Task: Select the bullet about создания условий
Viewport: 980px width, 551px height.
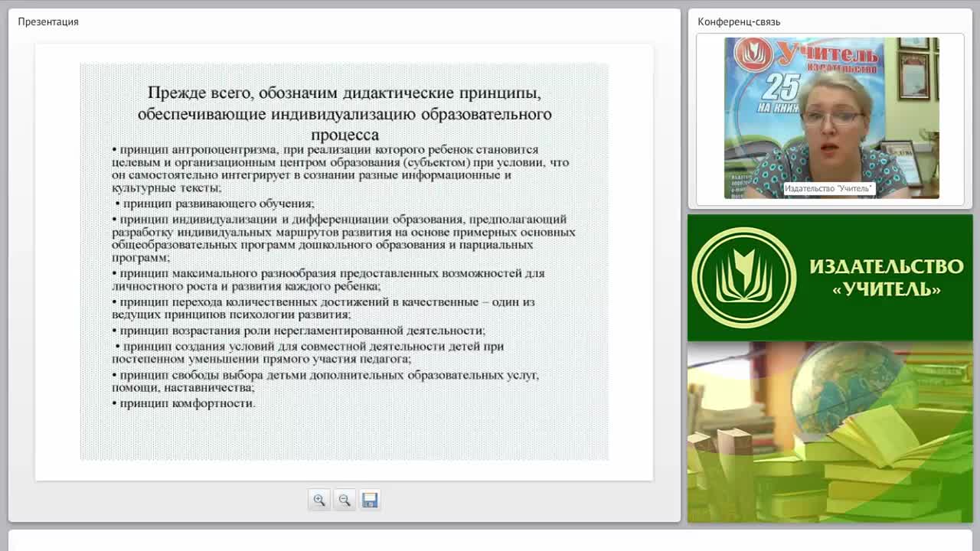Action: pos(308,352)
